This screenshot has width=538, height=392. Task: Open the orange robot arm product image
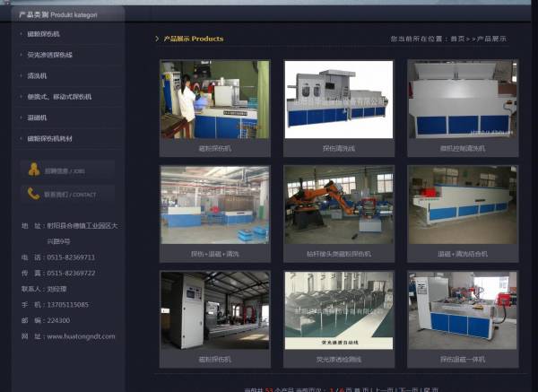point(338,205)
